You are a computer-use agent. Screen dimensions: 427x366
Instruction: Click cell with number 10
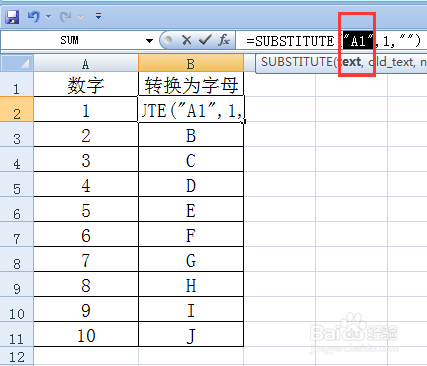[86, 334]
